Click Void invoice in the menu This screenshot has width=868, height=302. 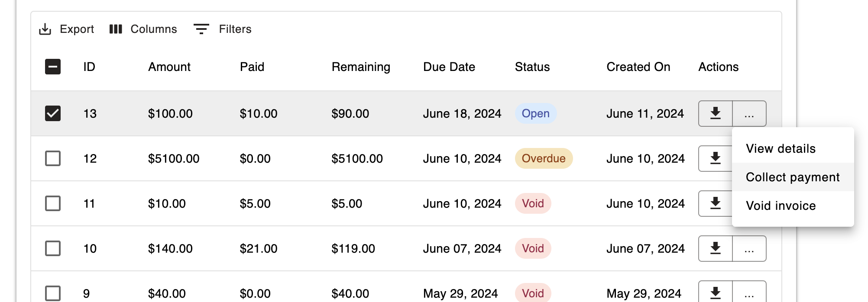(x=781, y=206)
